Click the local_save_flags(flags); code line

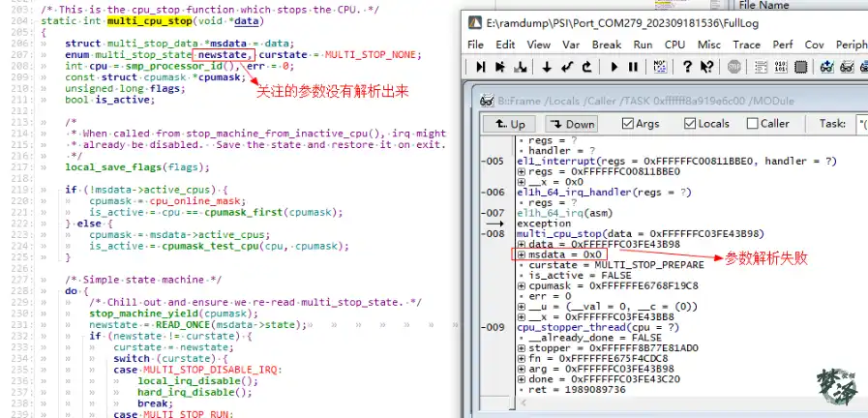137,167
